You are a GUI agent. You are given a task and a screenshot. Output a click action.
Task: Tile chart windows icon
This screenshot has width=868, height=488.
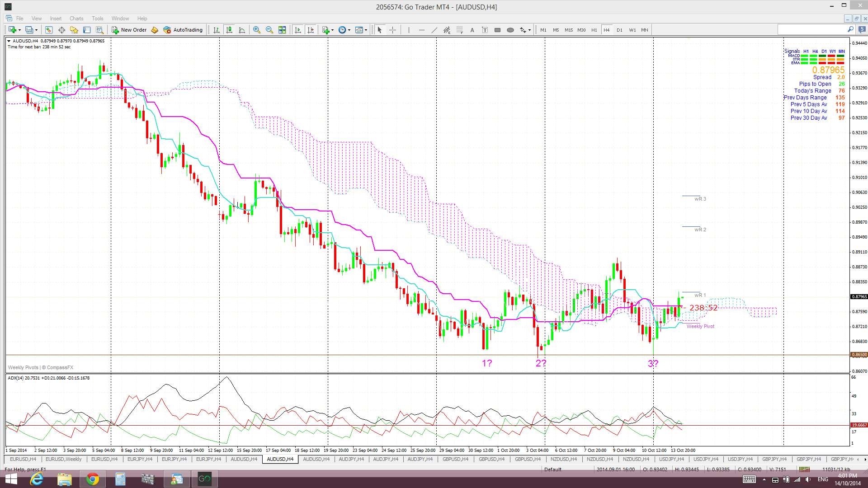pos(282,30)
